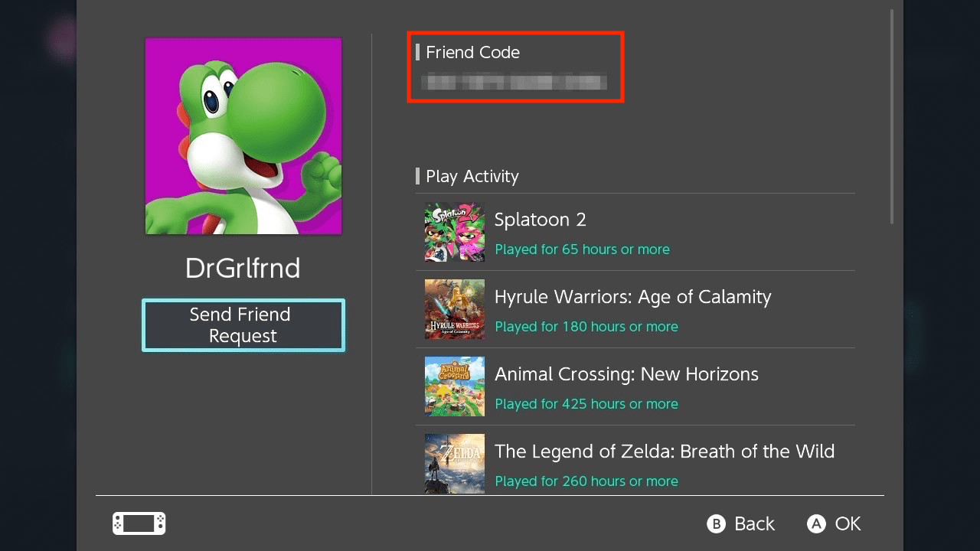980x551 pixels.
Task: Click the blurred friend code value
Action: click(x=515, y=81)
